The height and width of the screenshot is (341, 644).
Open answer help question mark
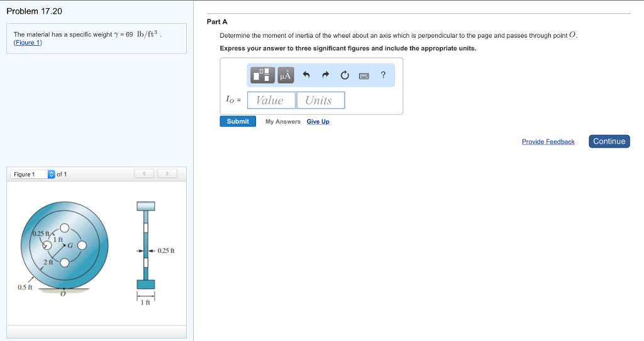pos(383,75)
